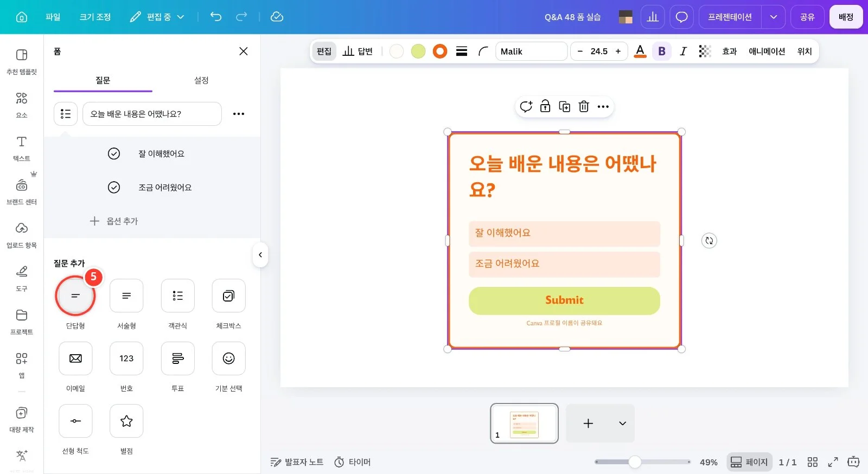The width and height of the screenshot is (868, 474).
Task: Pick the light green color swatch
Action: [418, 51]
